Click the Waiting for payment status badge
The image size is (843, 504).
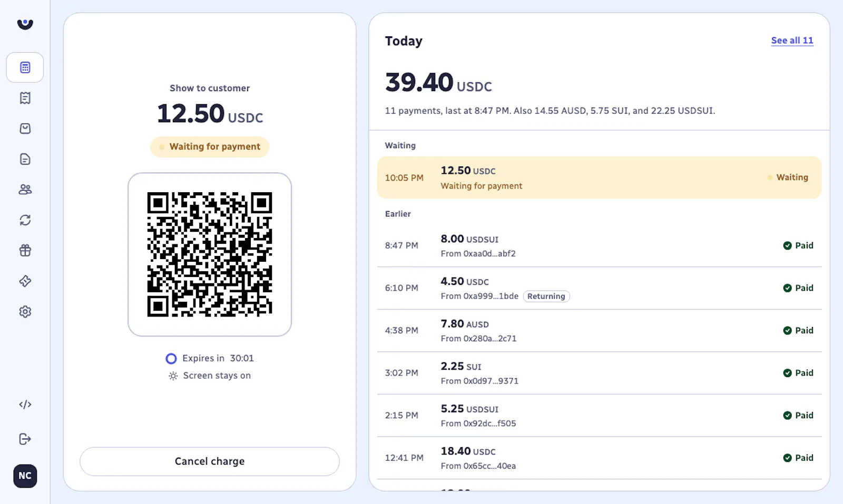coord(210,147)
